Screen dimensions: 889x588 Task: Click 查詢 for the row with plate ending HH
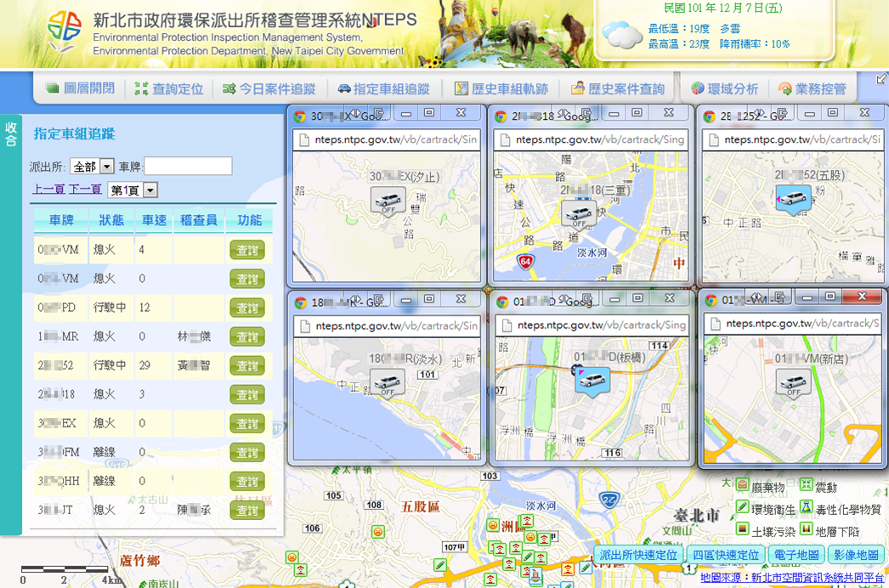click(x=247, y=482)
